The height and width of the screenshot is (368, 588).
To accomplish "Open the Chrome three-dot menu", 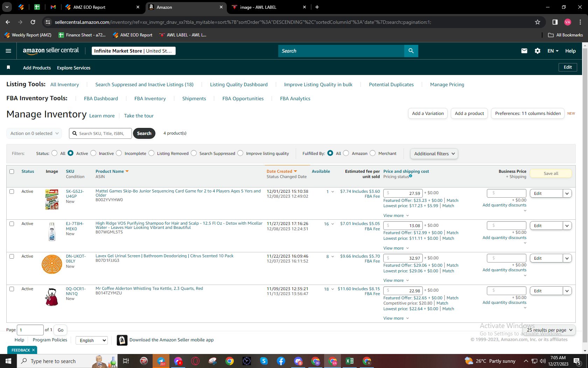I will pos(580,22).
